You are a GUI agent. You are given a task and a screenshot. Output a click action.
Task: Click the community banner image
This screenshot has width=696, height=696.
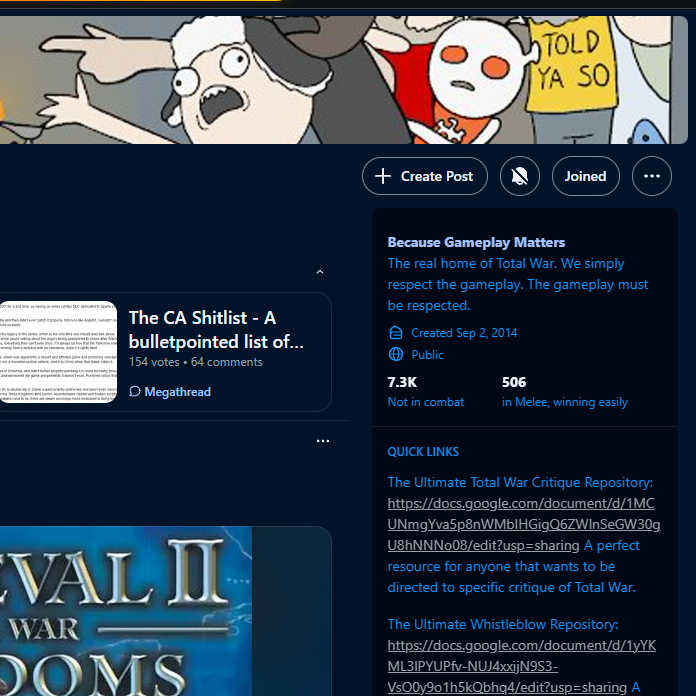(344, 80)
